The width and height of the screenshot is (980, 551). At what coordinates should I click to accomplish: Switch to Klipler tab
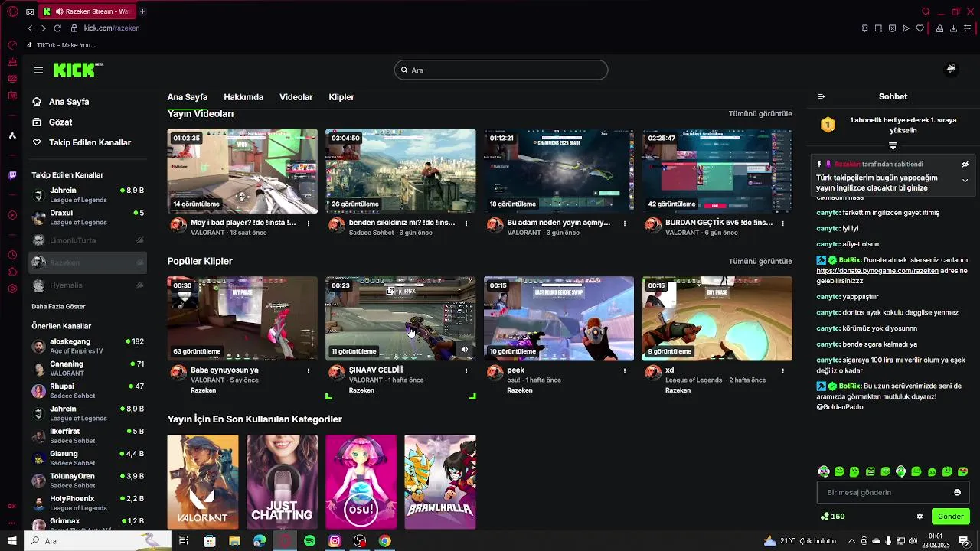pos(341,97)
